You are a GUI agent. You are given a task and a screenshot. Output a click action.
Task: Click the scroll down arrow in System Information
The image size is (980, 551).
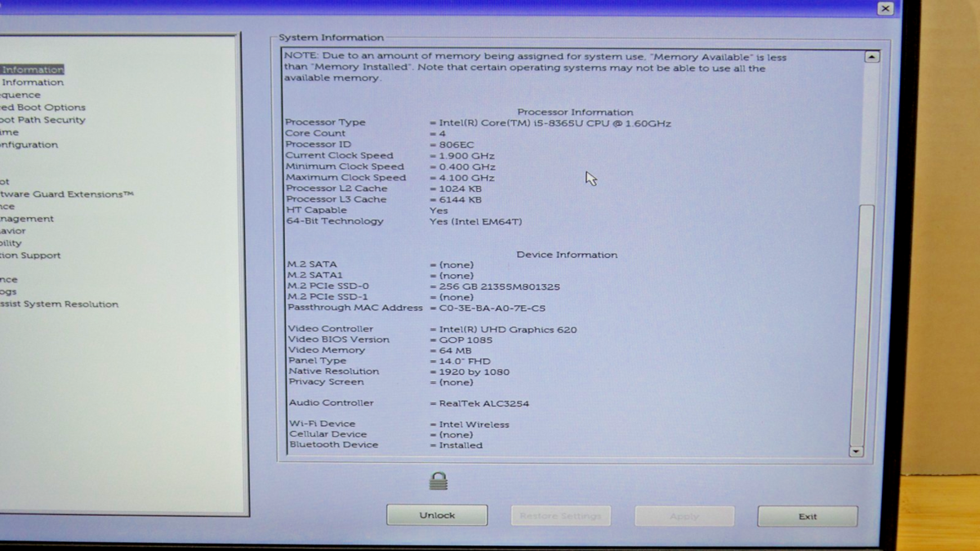click(856, 451)
